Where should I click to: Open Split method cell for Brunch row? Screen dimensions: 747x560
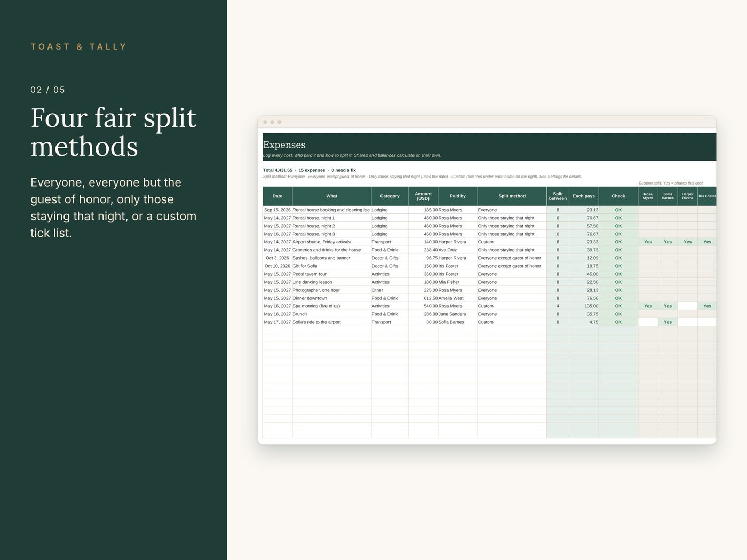[x=512, y=314]
